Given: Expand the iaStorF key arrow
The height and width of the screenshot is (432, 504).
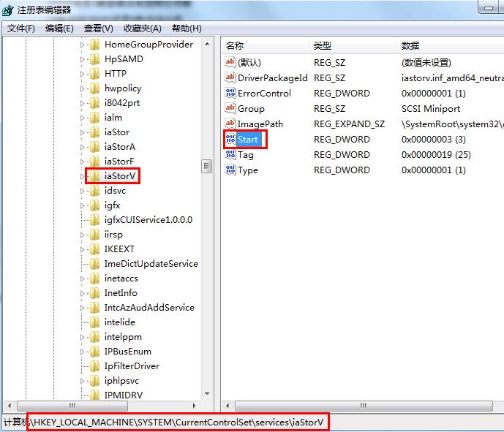Looking at the screenshot, I should 82,162.
